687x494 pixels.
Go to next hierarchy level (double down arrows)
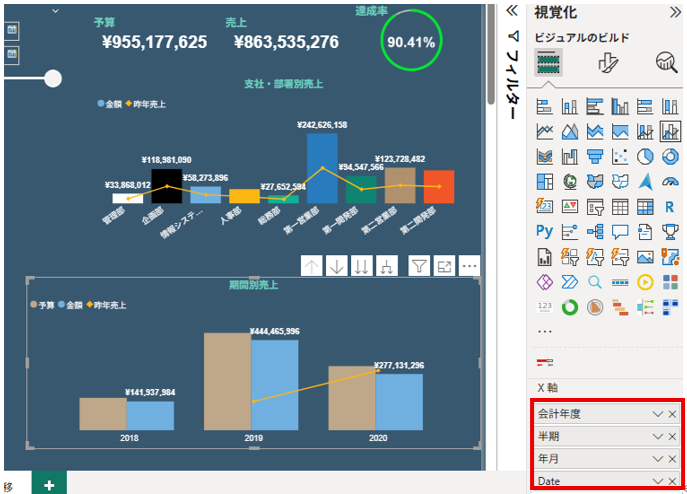(x=361, y=266)
